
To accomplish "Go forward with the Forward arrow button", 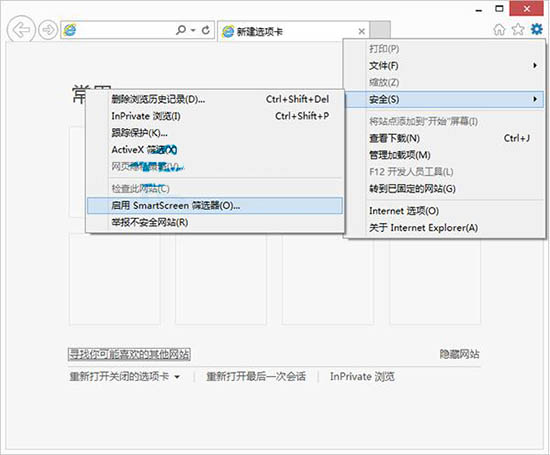I will [x=48, y=30].
